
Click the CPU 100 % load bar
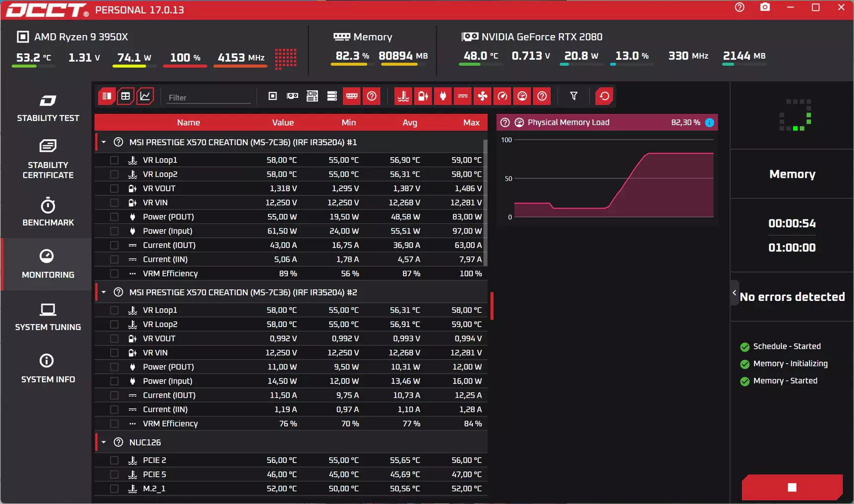pyautogui.click(x=185, y=66)
